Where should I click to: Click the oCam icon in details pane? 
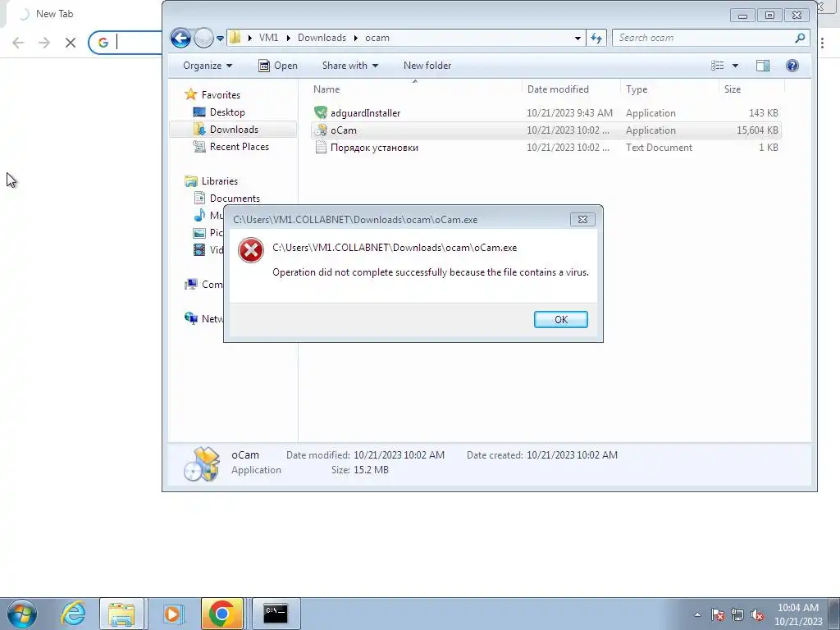click(202, 464)
